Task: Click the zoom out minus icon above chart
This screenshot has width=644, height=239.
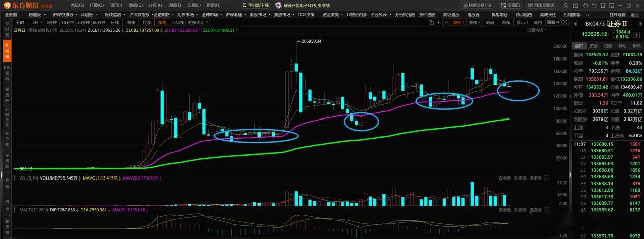Action: pos(446,22)
